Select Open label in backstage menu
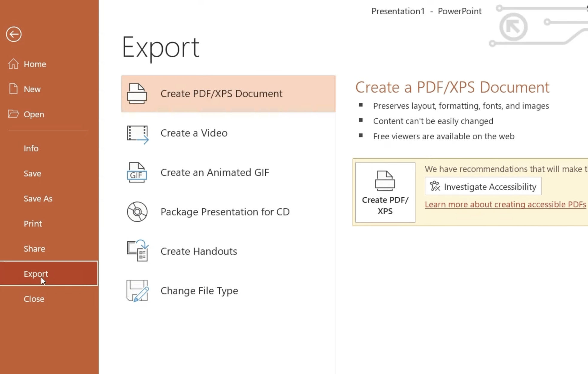Image resolution: width=588 pixels, height=374 pixels. pyautogui.click(x=34, y=114)
